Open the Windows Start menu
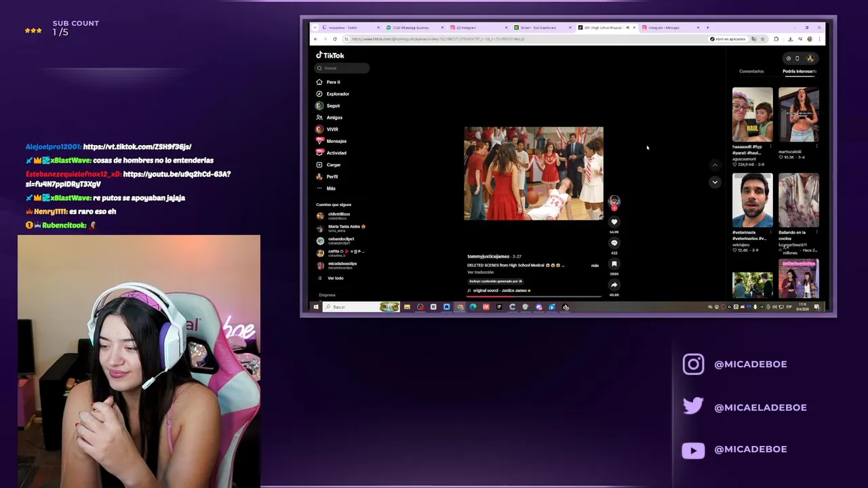The image size is (868, 488). pos(316,307)
